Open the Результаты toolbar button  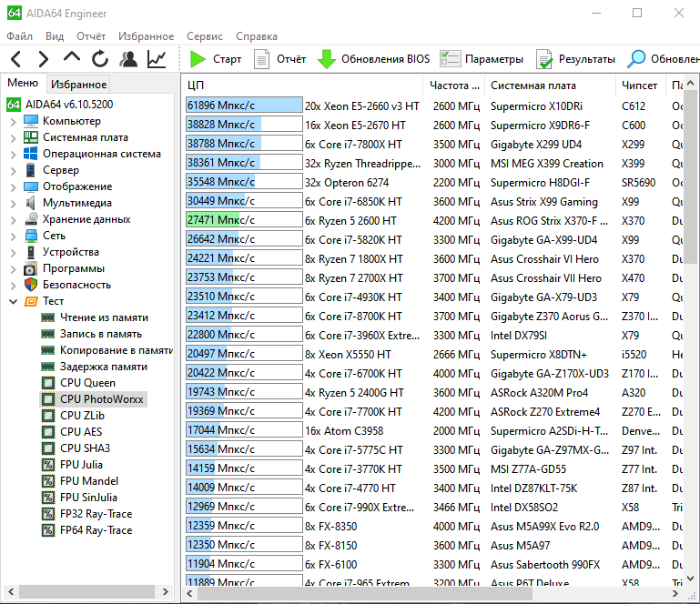coord(575,59)
